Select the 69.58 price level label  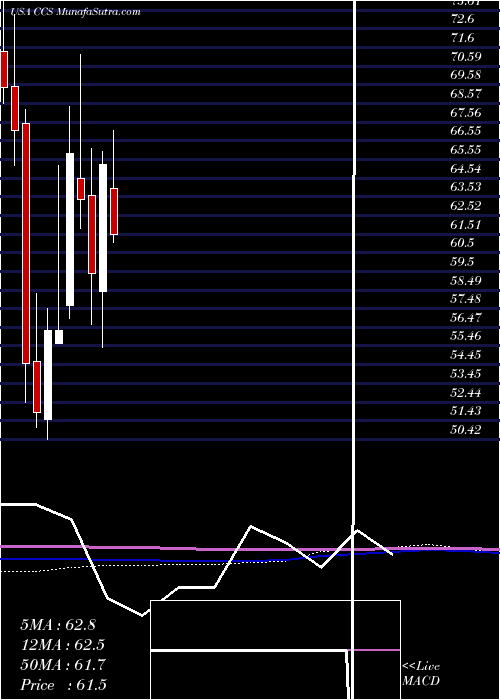(466, 75)
